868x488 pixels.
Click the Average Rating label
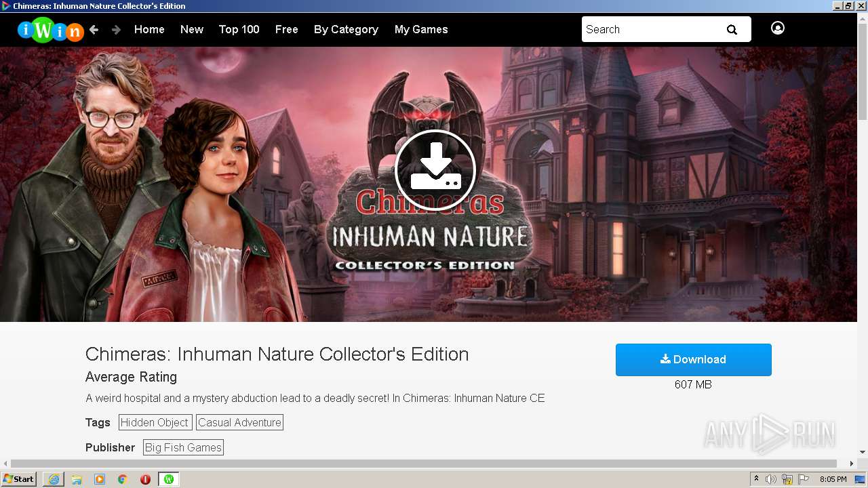click(x=131, y=377)
